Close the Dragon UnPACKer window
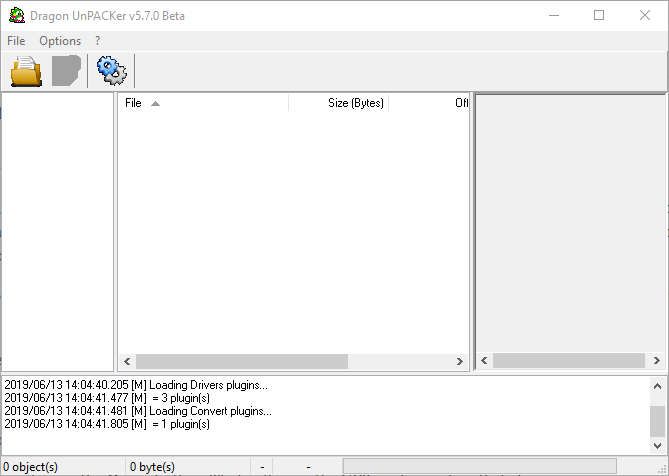669x476 pixels. 645,15
